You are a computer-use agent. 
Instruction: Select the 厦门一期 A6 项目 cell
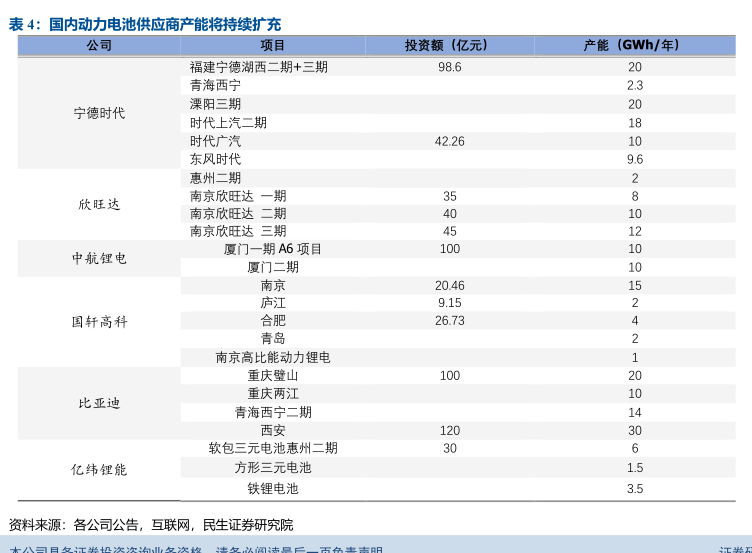(273, 249)
